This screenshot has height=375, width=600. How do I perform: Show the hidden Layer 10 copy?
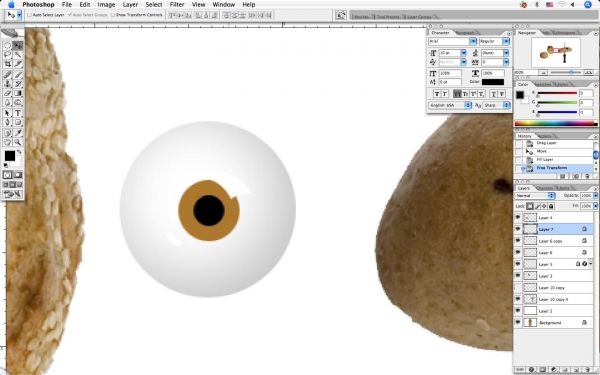click(518, 287)
